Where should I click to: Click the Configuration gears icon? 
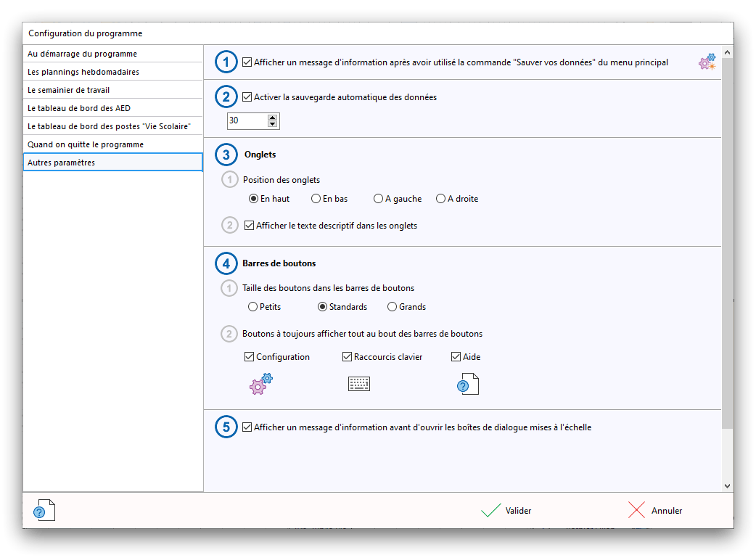260,384
